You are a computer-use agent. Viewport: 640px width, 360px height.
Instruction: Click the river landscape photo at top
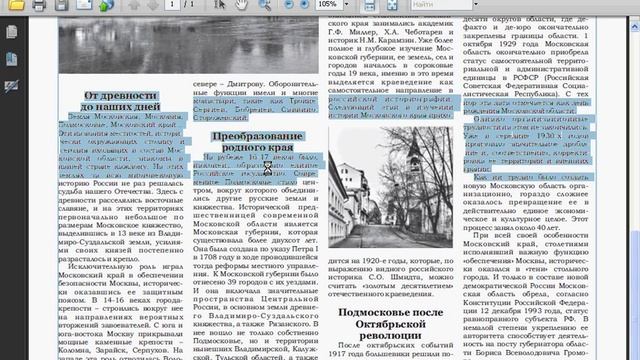[x=189, y=45]
